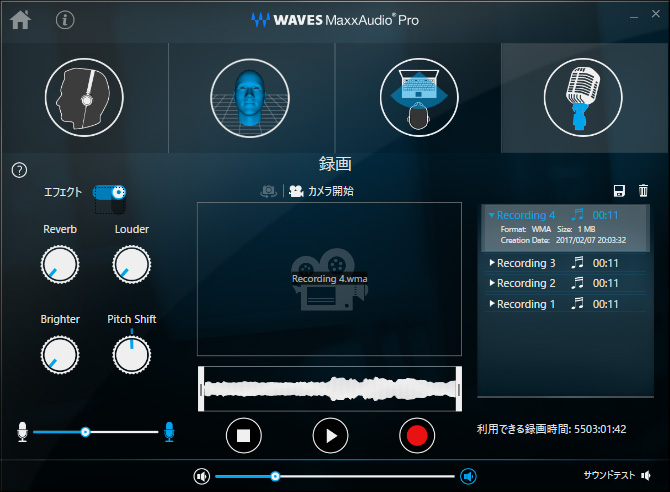The image size is (670, 492).
Task: Play the selected recording
Action: (x=330, y=436)
